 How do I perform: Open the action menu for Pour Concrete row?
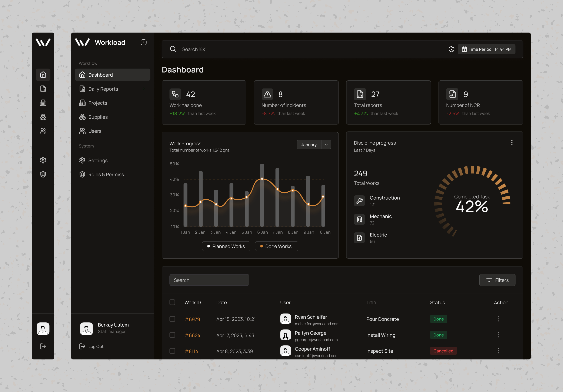(x=499, y=319)
